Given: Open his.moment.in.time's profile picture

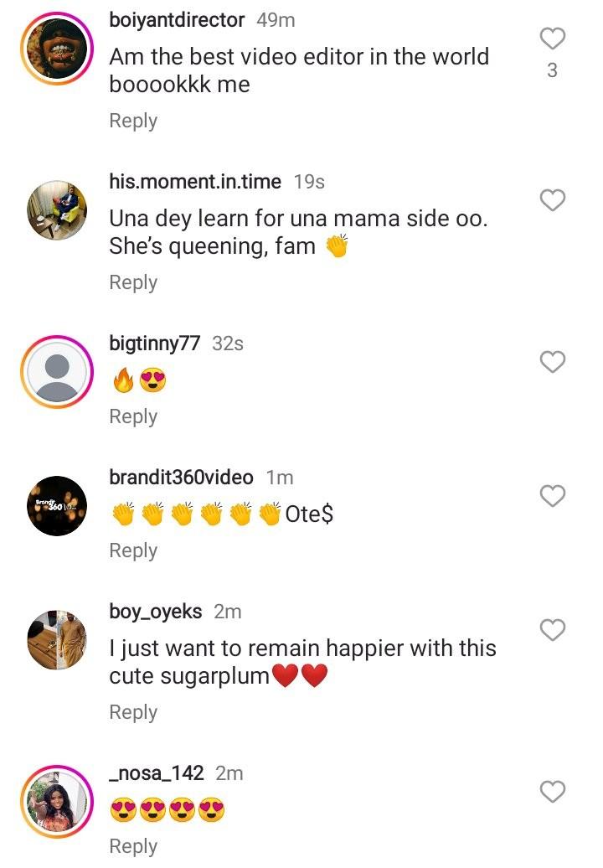Looking at the screenshot, I should [57, 210].
